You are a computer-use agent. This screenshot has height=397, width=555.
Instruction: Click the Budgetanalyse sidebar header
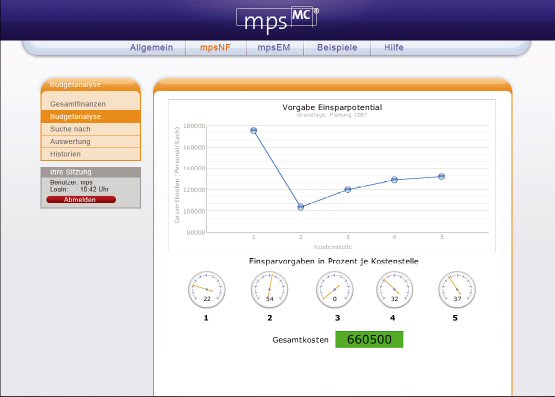pyautogui.click(x=91, y=85)
